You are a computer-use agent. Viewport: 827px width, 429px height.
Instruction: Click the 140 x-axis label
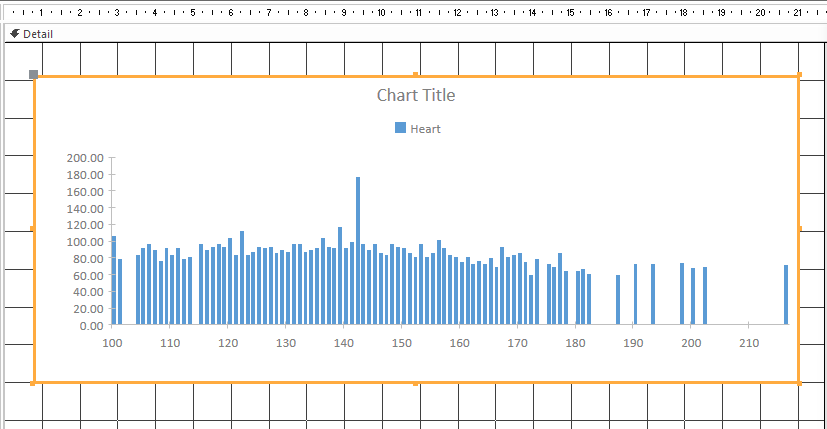[x=343, y=343]
